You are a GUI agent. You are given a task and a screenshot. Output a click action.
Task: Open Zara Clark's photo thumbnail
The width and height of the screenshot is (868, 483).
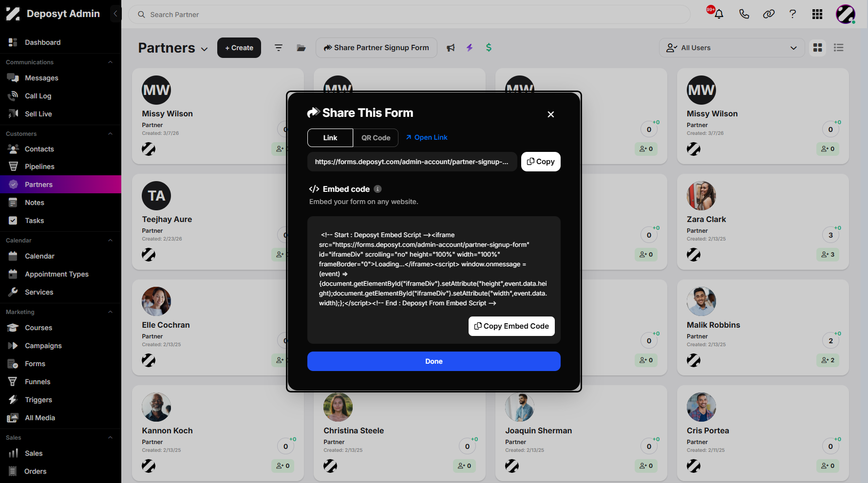pyautogui.click(x=701, y=196)
